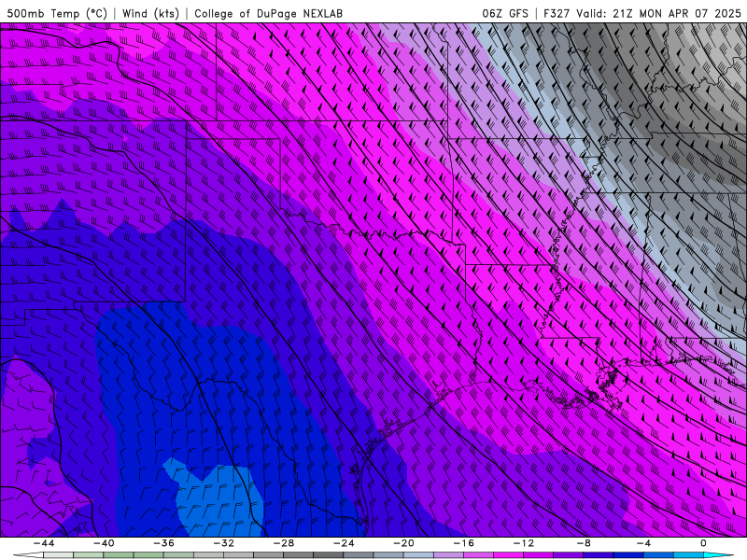Click the -44 legend value

pyautogui.click(x=44, y=543)
